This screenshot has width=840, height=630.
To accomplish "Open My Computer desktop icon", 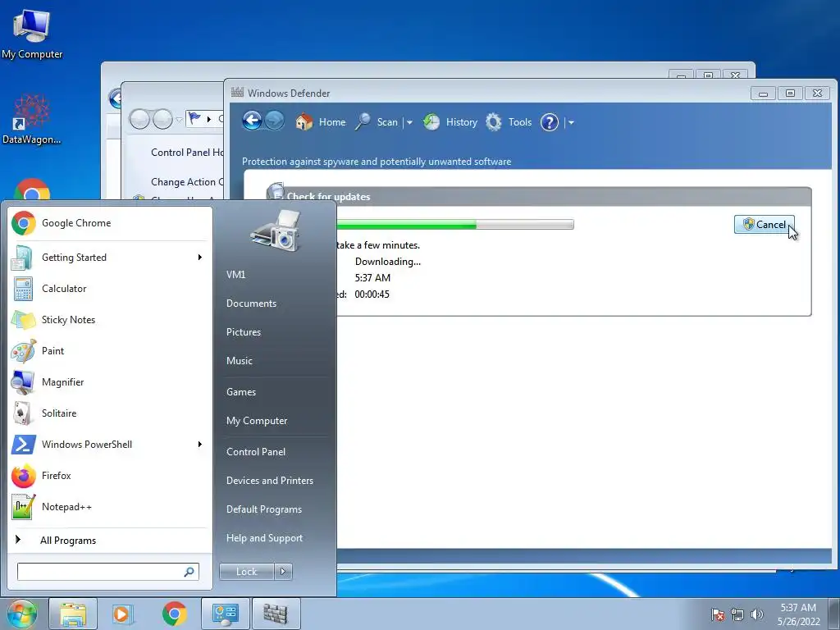I will (x=32, y=33).
